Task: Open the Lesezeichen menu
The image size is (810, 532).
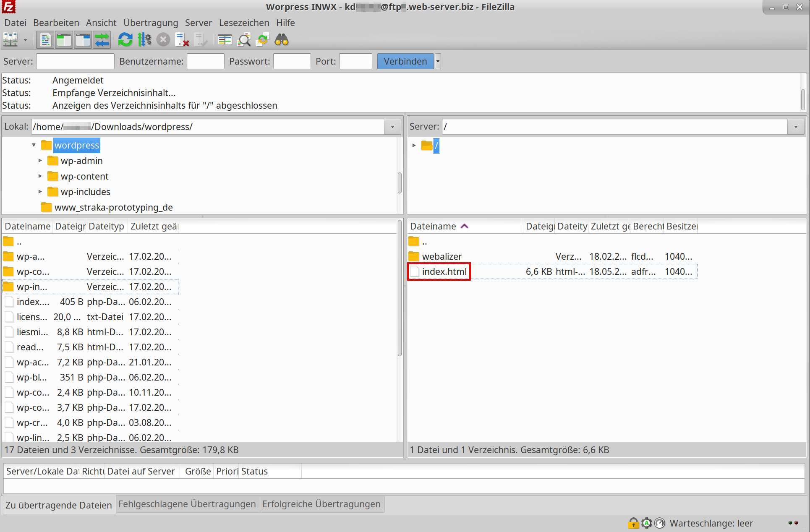Action: point(244,23)
